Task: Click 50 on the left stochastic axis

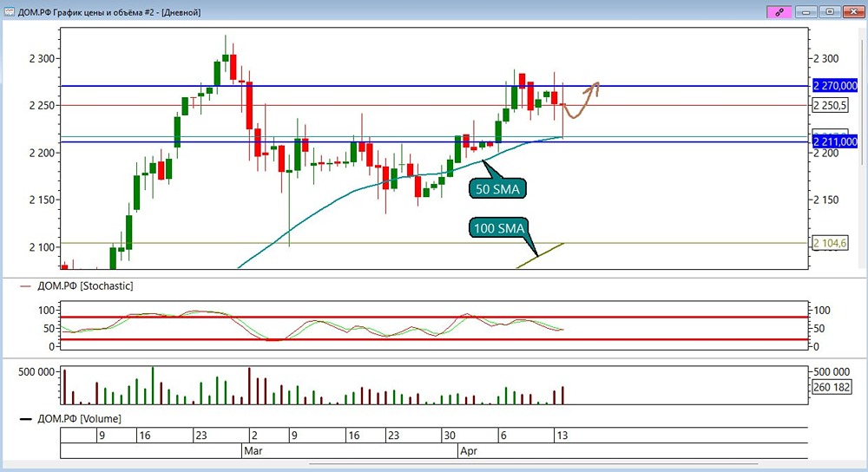Action: (49, 328)
